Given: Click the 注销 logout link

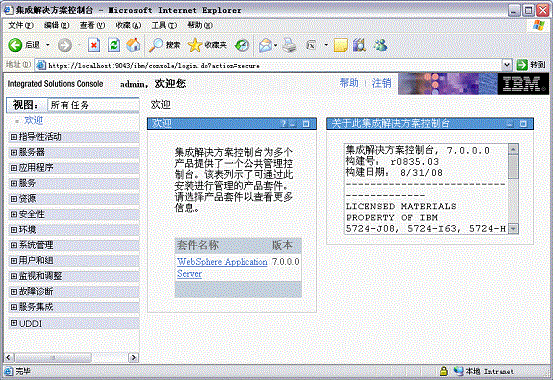Looking at the screenshot, I should coord(382,83).
